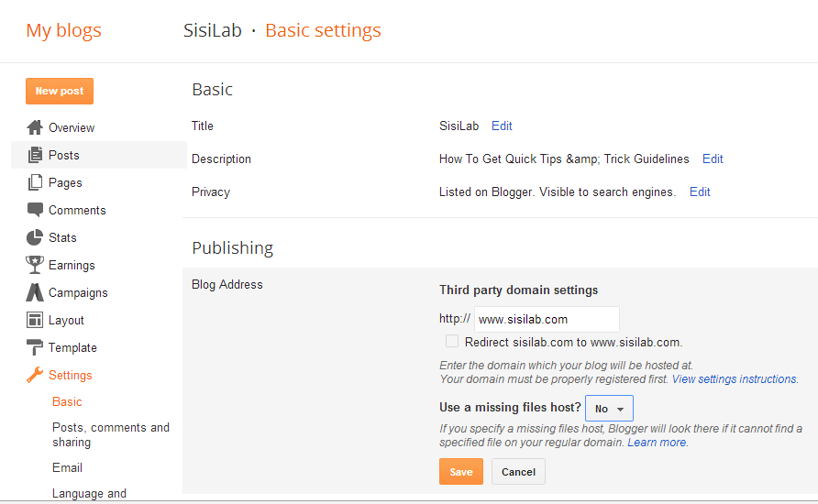Open Overview via the house icon
The height and width of the screenshot is (504, 818).
pyautogui.click(x=35, y=127)
